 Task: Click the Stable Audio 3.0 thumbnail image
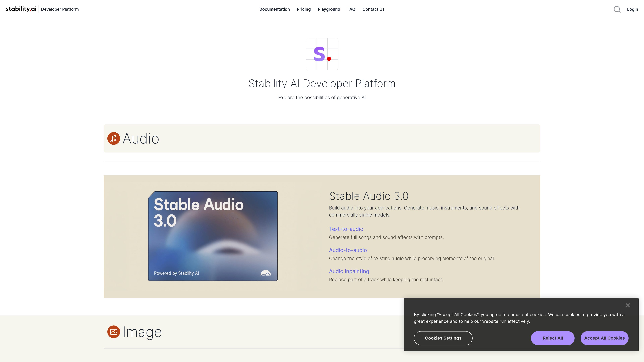[x=213, y=236]
